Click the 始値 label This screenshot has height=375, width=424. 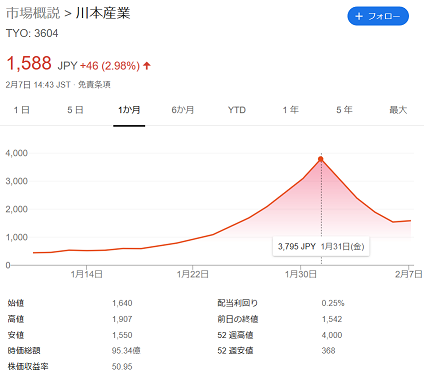coord(16,303)
